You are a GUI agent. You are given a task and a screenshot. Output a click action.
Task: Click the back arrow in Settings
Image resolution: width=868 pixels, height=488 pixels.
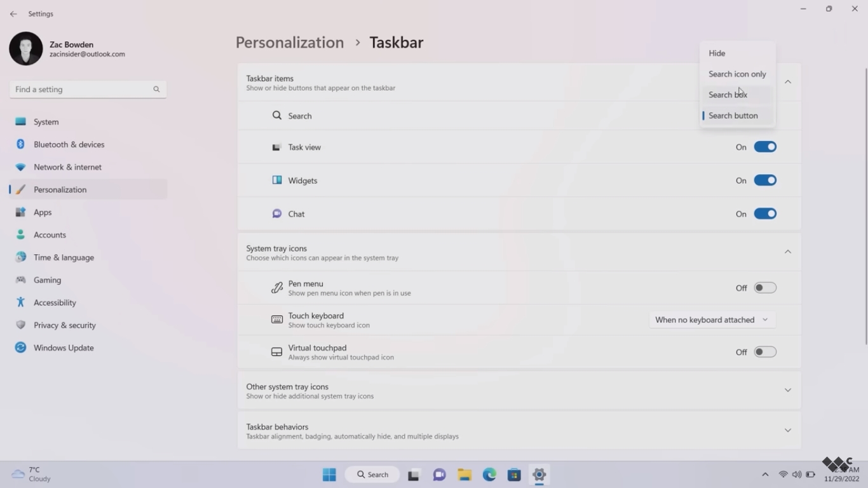(x=13, y=14)
